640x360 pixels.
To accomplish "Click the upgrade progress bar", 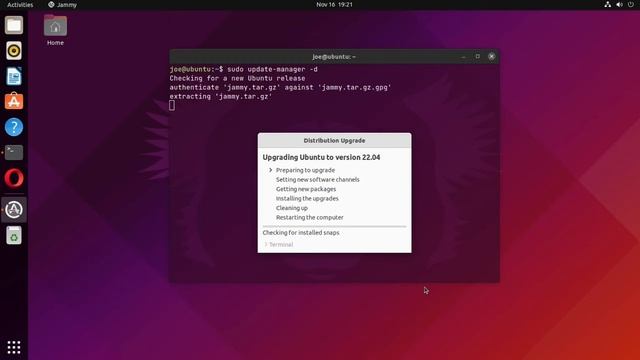I will pyautogui.click(x=334, y=226).
